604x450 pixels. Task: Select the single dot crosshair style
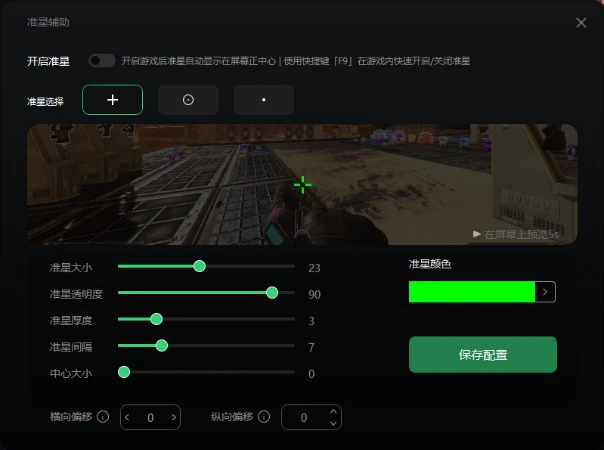(x=264, y=100)
